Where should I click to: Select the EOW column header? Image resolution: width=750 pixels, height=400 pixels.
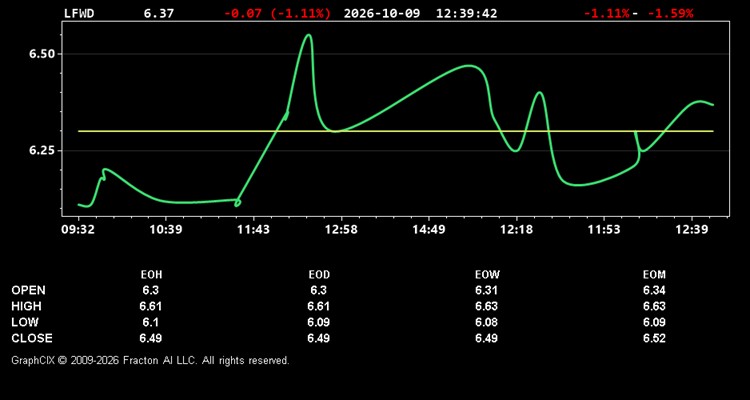487,275
